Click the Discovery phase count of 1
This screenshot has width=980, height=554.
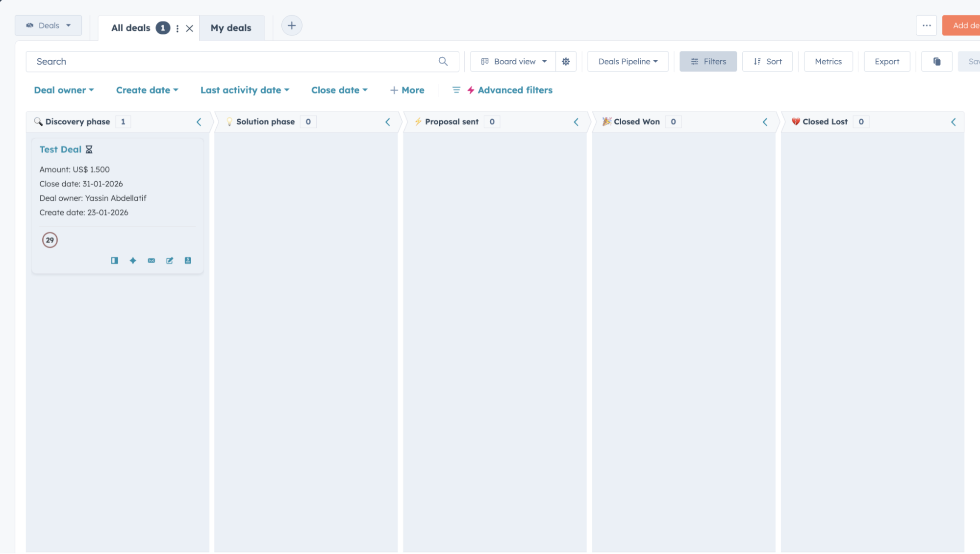pyautogui.click(x=123, y=121)
